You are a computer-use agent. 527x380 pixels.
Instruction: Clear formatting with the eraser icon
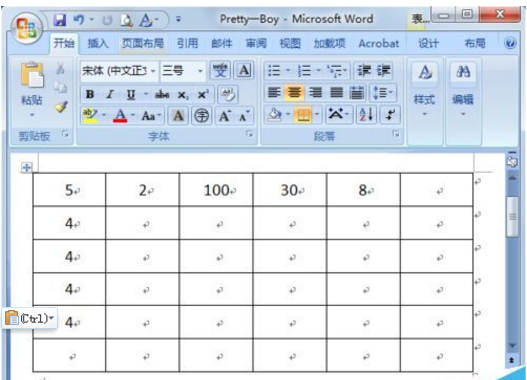pyautogui.click(x=228, y=95)
